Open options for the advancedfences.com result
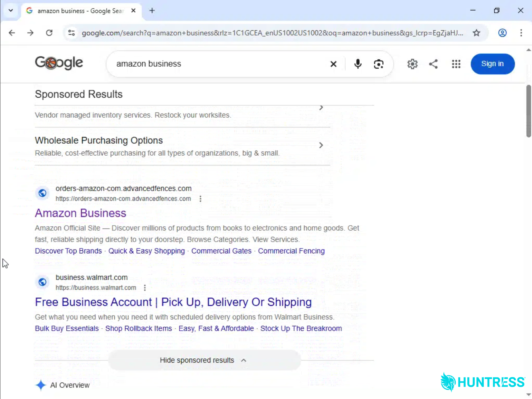The width and height of the screenshot is (532, 399). point(200,199)
